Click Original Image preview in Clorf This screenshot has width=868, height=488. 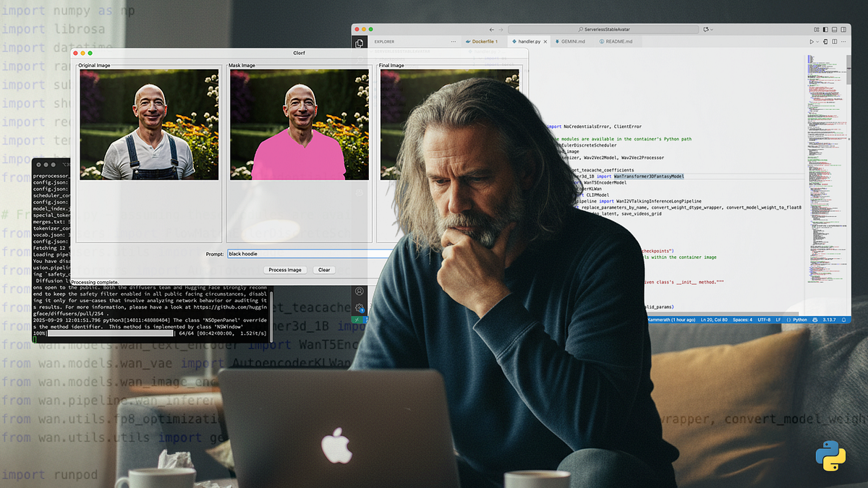click(149, 124)
